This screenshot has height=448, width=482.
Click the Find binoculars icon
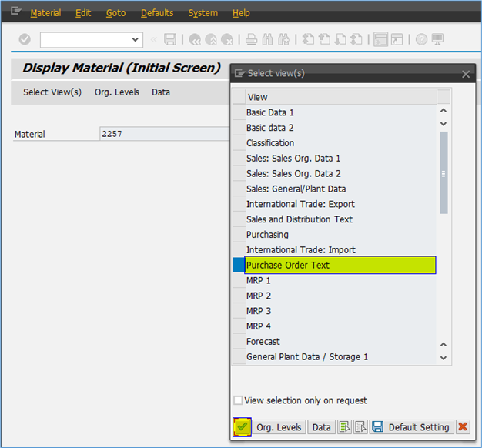coord(267,39)
